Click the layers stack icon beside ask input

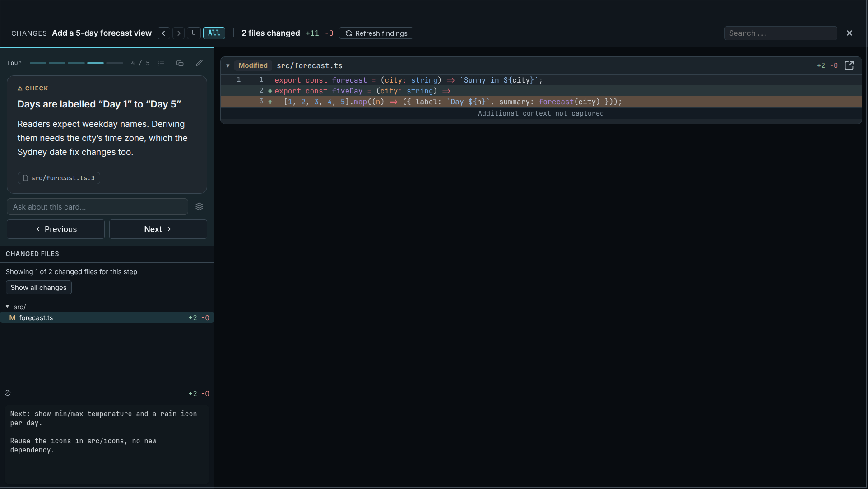pyautogui.click(x=199, y=206)
